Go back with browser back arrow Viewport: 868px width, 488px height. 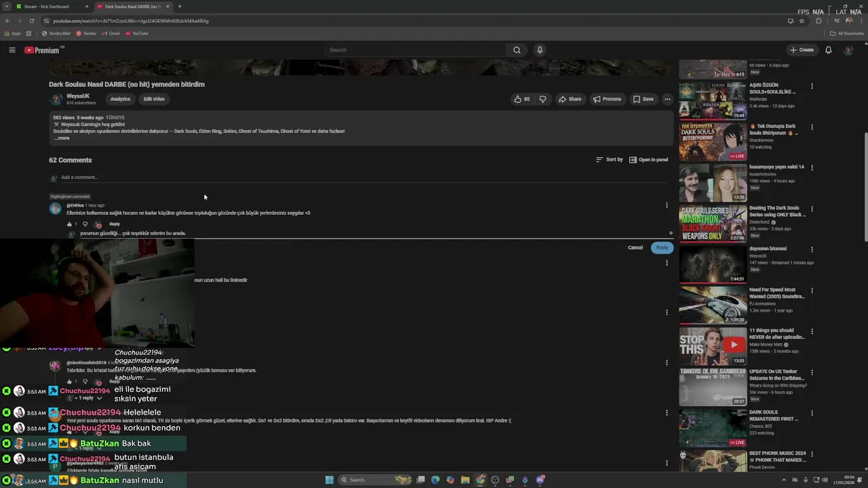pyautogui.click(x=7, y=21)
